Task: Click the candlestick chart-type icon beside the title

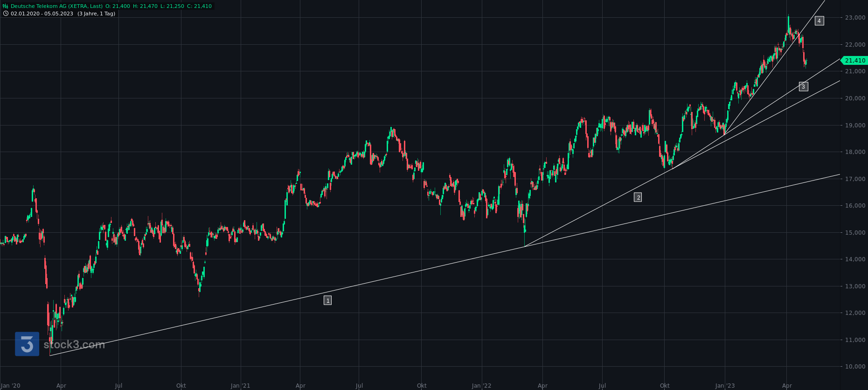Action: pyautogui.click(x=6, y=6)
